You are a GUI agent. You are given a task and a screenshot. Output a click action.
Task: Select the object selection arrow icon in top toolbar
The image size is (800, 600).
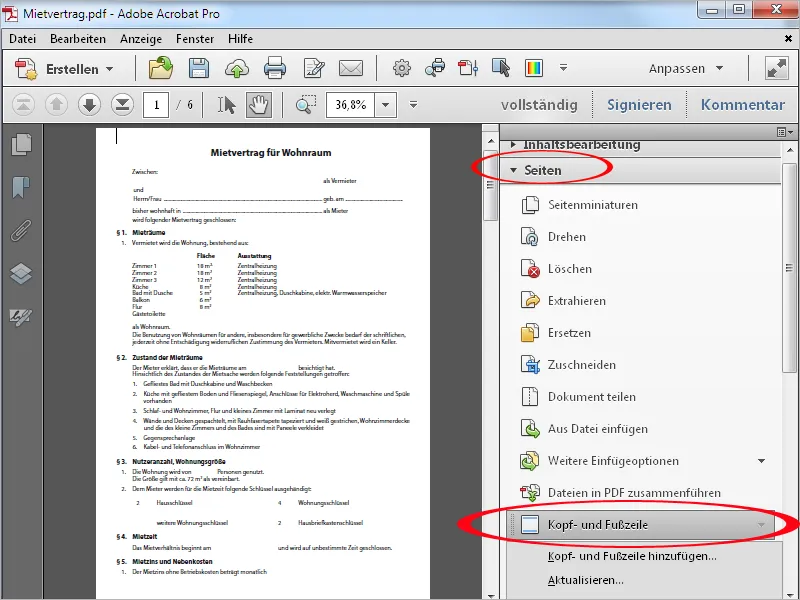click(501, 68)
